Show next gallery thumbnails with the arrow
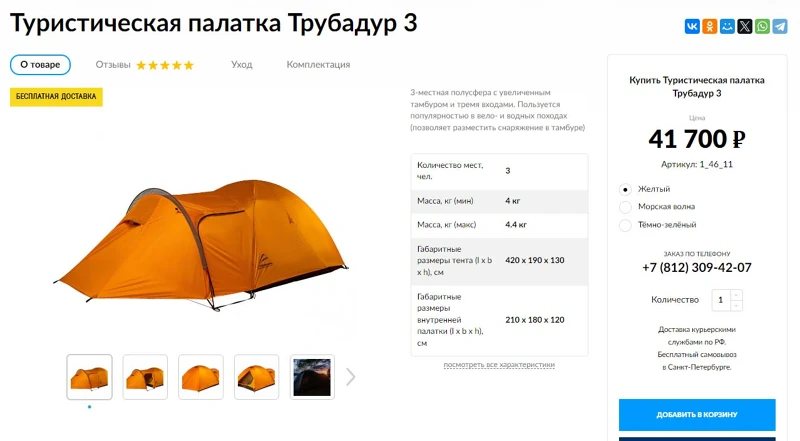The image size is (800, 441). (x=351, y=377)
